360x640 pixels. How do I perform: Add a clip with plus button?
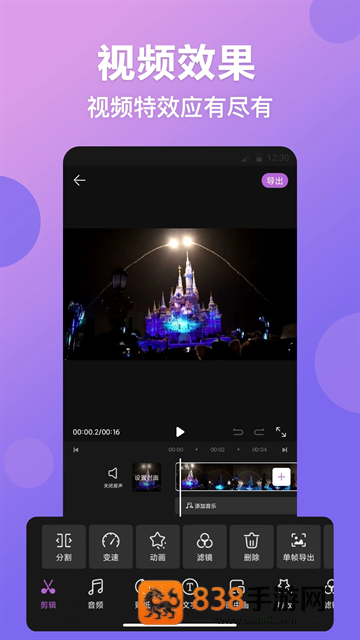pos(281,477)
